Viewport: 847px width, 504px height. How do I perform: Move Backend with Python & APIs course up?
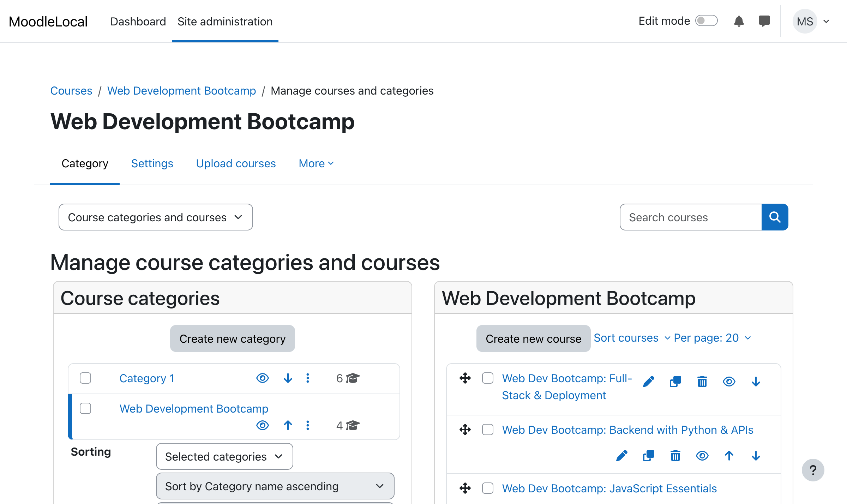[729, 456]
